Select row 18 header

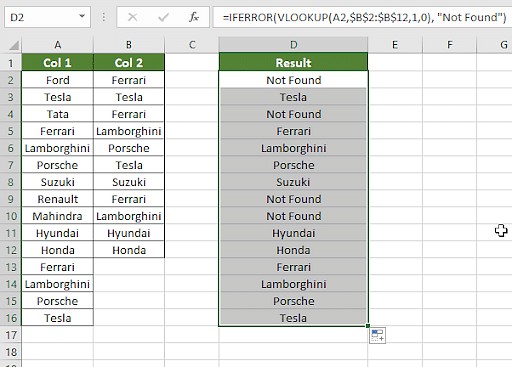11,352
